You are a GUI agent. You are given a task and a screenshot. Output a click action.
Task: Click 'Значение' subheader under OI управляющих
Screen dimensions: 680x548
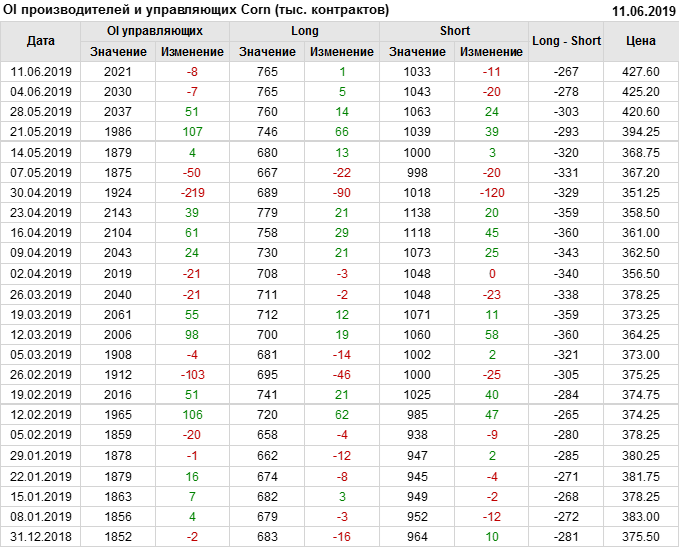click(x=118, y=51)
